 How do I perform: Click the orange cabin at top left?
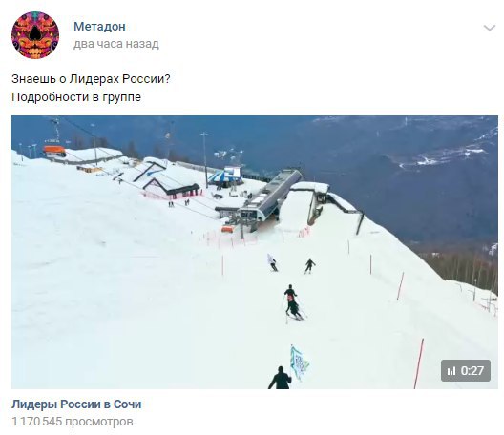point(54,150)
